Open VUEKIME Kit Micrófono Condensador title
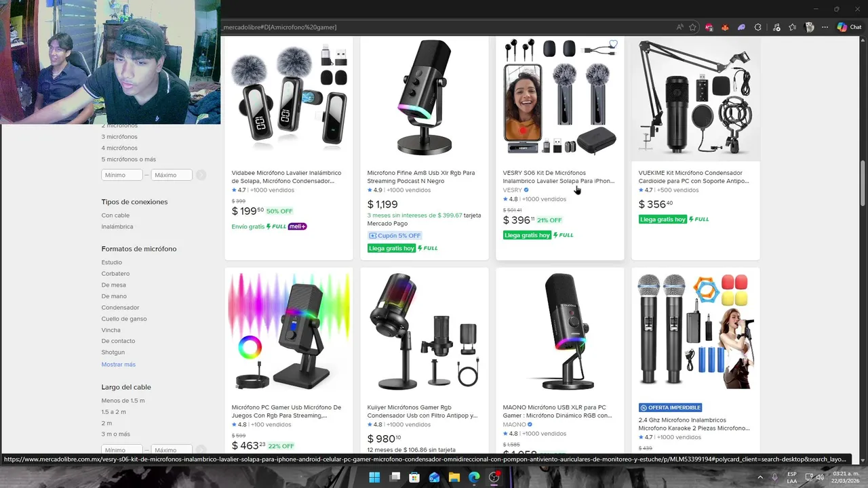868x488 pixels. 693,177
